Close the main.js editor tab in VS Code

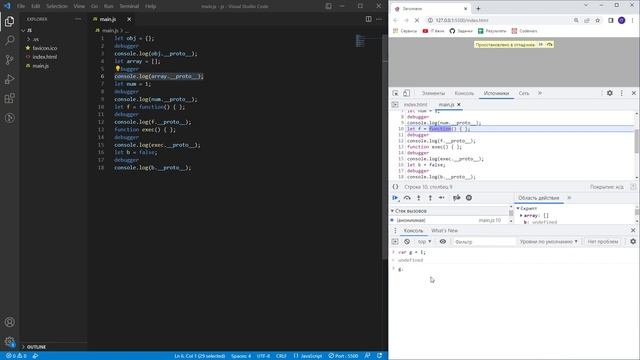click(x=129, y=19)
